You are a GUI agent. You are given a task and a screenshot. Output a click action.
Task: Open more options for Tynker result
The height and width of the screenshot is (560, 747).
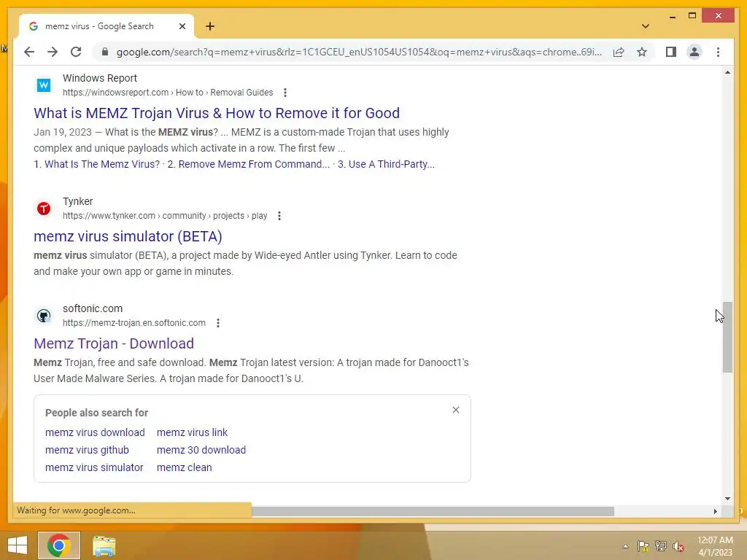[x=279, y=216]
